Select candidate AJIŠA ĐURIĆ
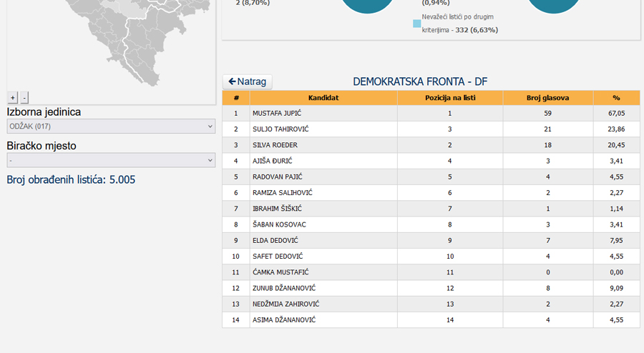Image resolution: width=644 pixels, height=353 pixels. pos(273,161)
